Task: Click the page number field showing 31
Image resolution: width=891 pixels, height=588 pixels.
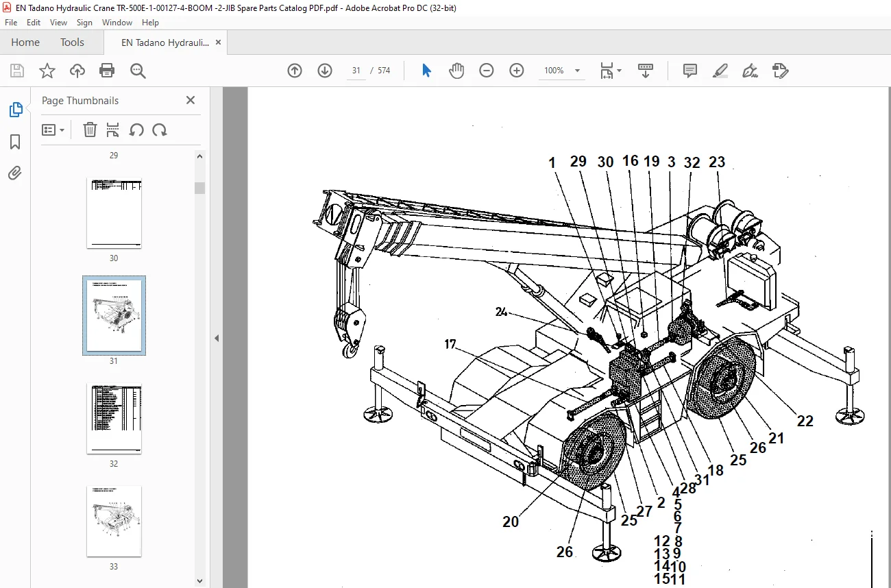Action: coord(356,71)
